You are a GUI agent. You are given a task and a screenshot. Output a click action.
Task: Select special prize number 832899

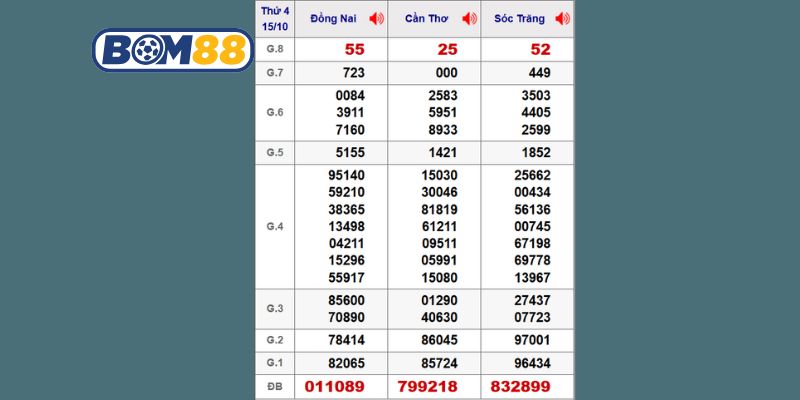(x=521, y=387)
